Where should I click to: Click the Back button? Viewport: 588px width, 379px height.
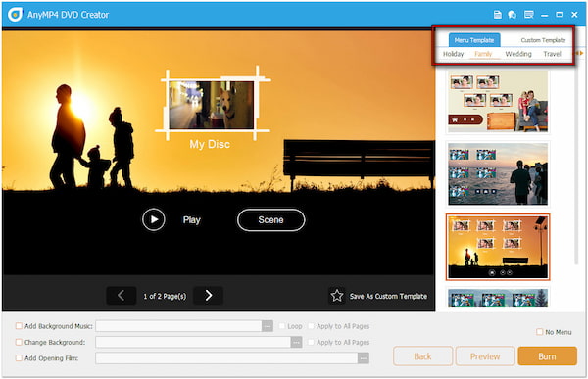422,356
